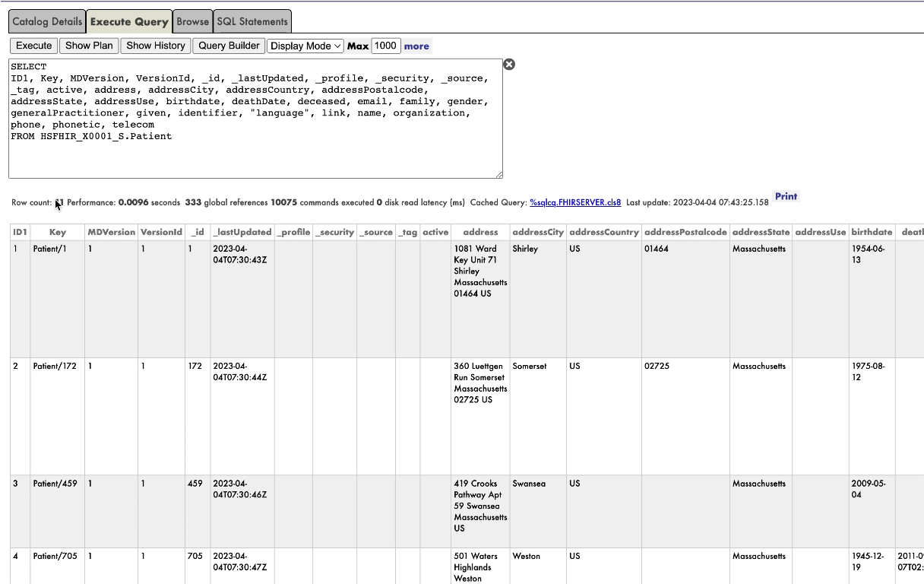Click the addressCity column header
This screenshot has height=584, width=924.
[x=538, y=232]
